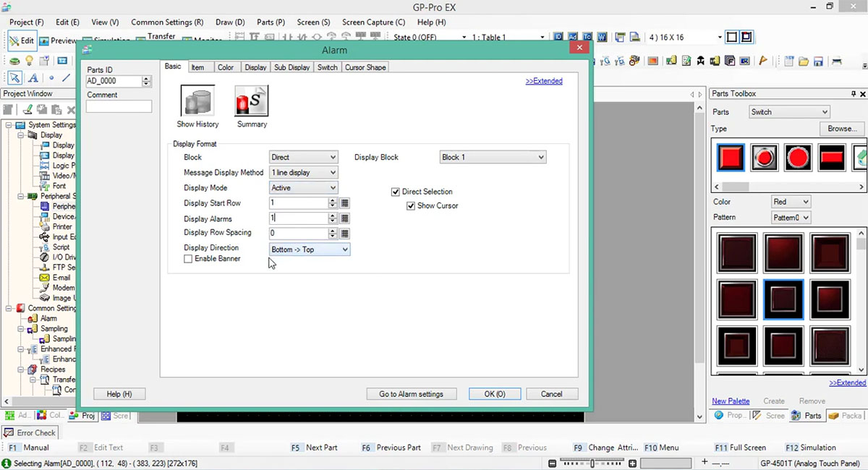Screen dimensions: 868x470
Task: Switch to the Item tab
Action: [197, 67]
